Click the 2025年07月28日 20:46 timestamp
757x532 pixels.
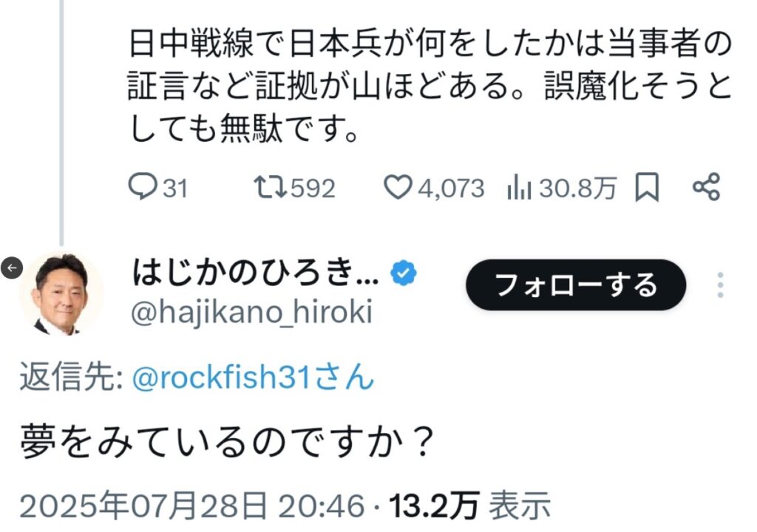[192, 506]
